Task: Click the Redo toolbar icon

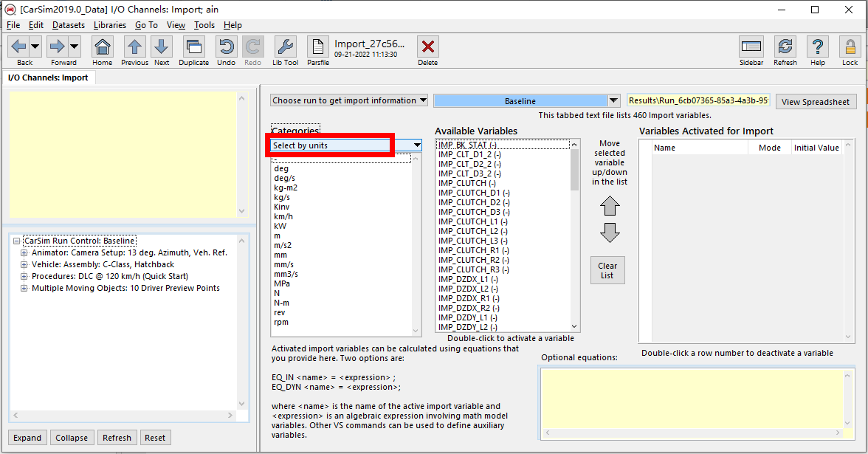Action: (x=253, y=47)
